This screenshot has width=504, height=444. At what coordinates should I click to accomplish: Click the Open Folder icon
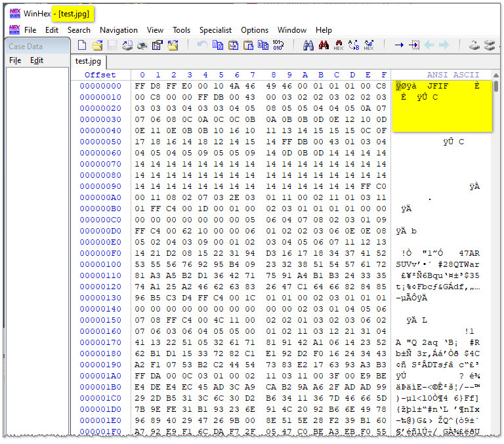click(173, 45)
